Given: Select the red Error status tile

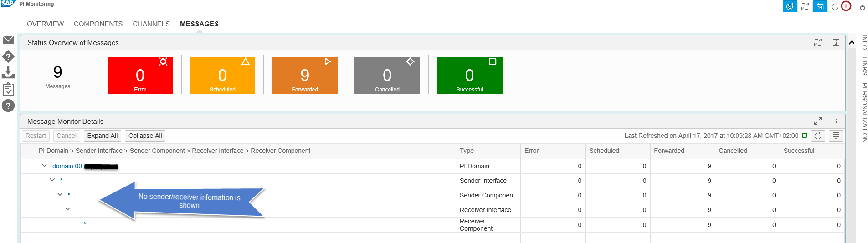Looking at the screenshot, I should point(140,76).
